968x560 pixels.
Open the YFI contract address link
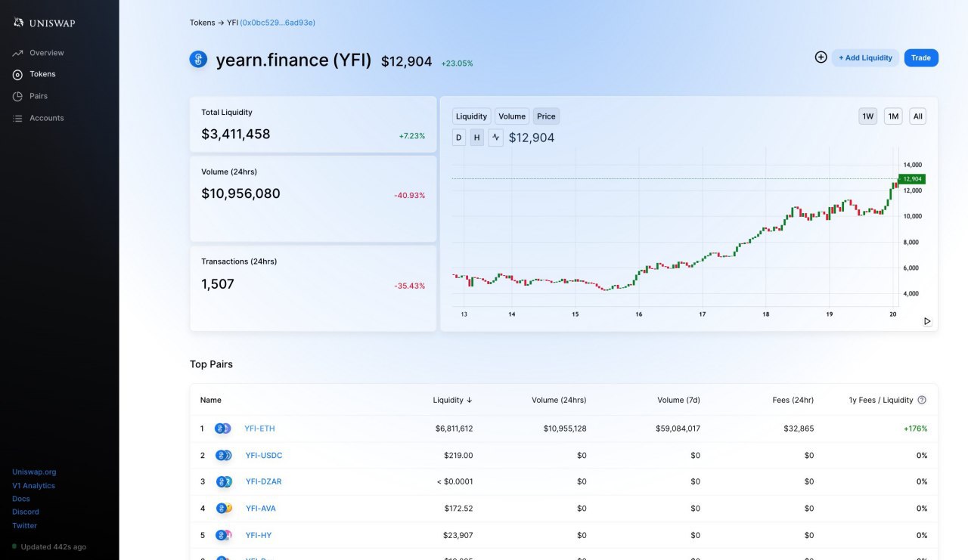click(278, 23)
